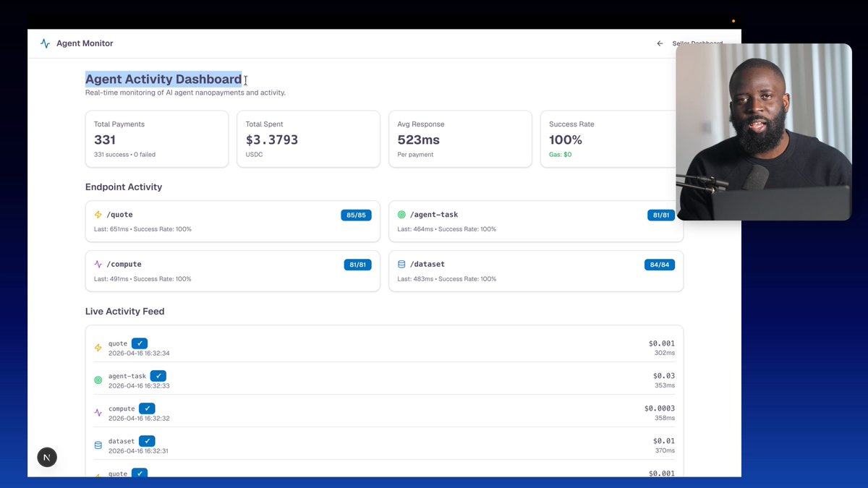Open the Total Spent card
868x488 pixels.
308,139
